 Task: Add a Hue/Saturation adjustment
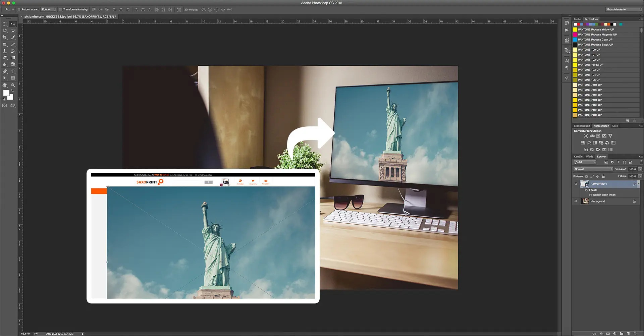[583, 143]
